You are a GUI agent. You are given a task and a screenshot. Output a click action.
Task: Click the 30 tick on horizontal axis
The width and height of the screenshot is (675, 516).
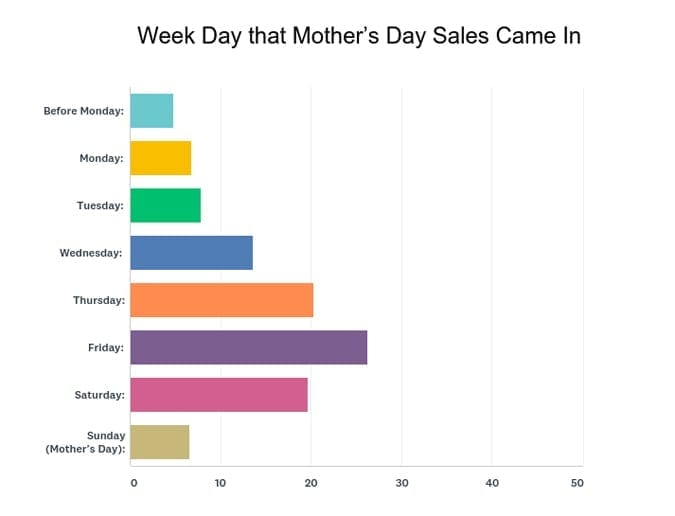point(401,483)
